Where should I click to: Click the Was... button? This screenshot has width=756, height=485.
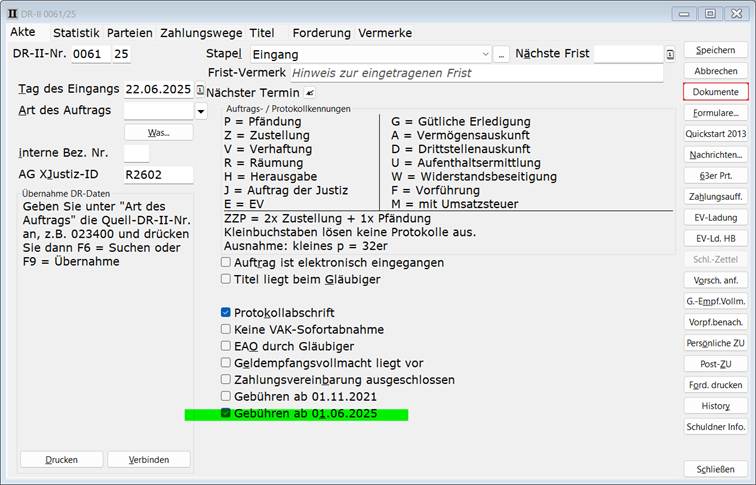(159, 133)
